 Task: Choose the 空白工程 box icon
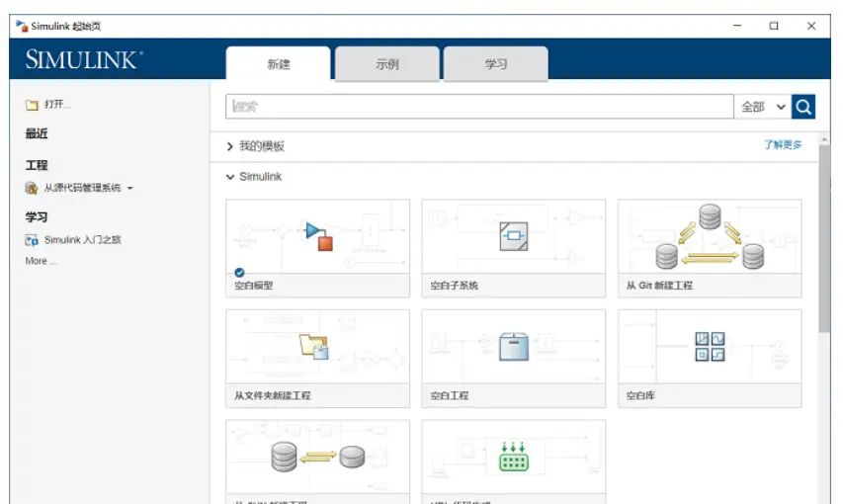click(514, 347)
